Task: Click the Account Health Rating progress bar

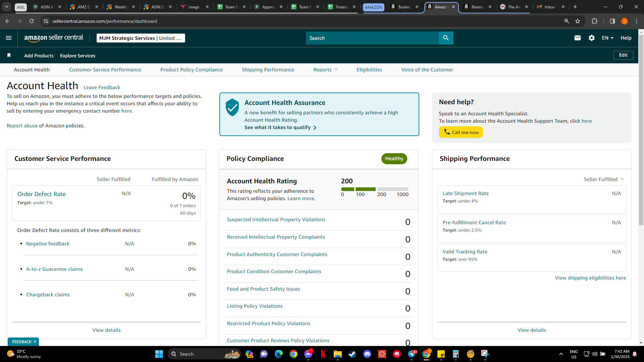Action: [375, 189]
